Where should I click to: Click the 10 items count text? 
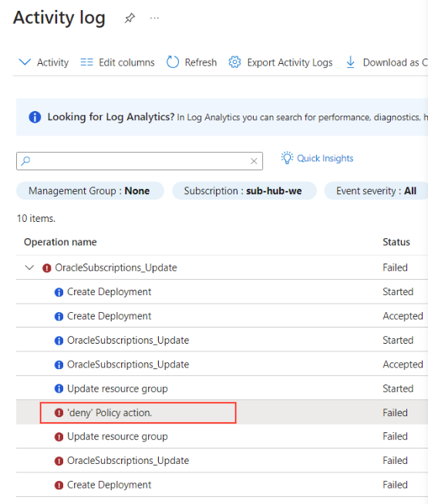[36, 219]
